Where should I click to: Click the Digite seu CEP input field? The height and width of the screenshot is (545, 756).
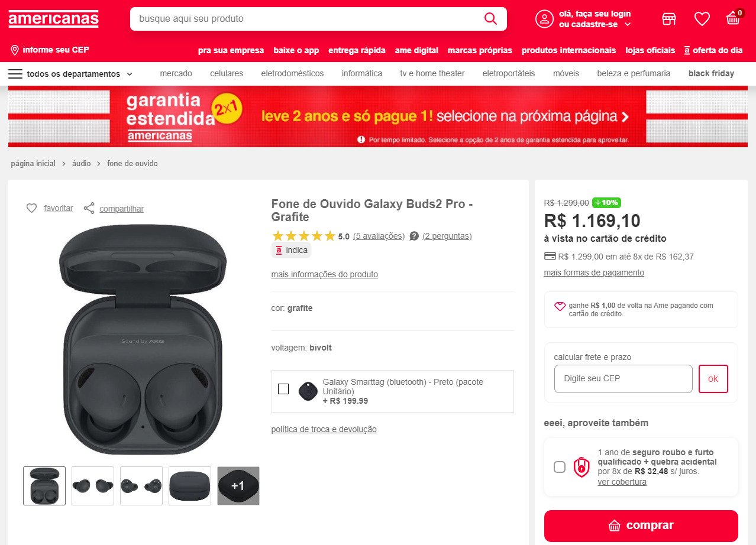(623, 378)
